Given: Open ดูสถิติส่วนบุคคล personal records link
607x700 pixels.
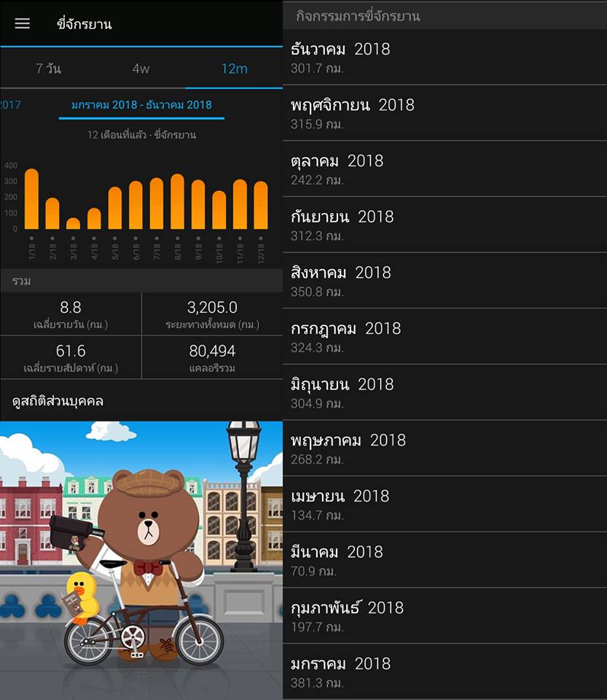Looking at the screenshot, I should 58,401.
